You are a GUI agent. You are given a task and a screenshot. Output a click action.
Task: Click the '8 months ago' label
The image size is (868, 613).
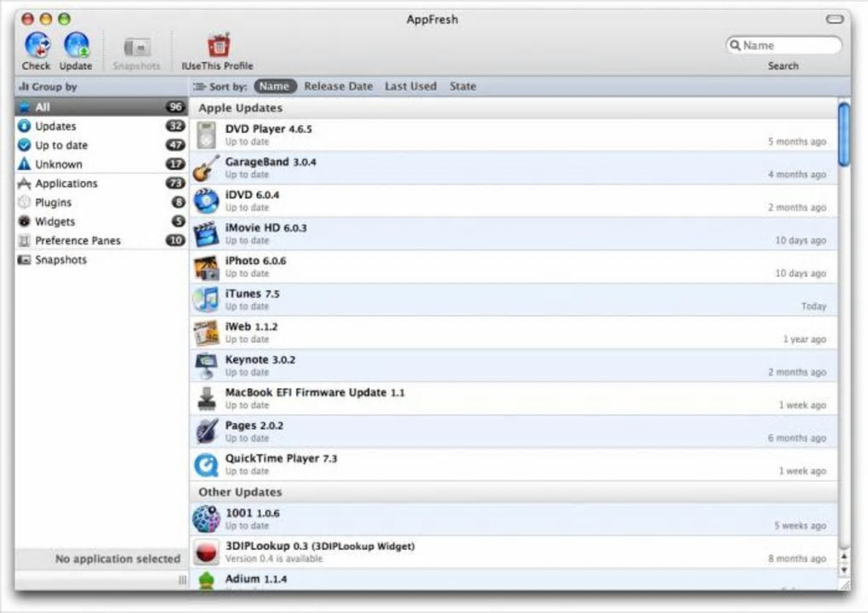(x=797, y=559)
